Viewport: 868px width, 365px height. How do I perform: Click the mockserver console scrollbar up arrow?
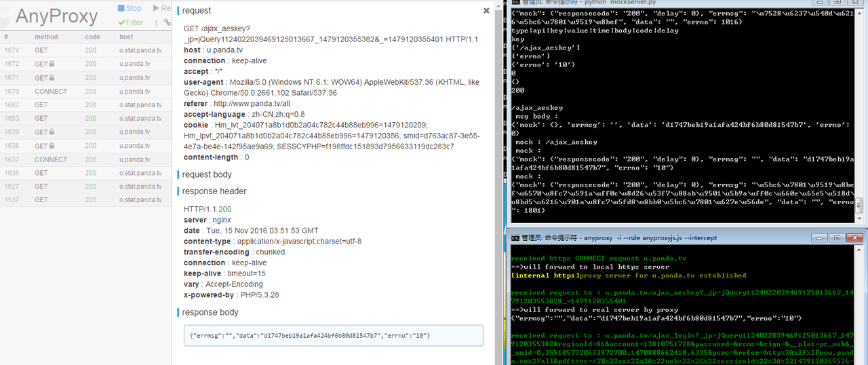(859, 14)
